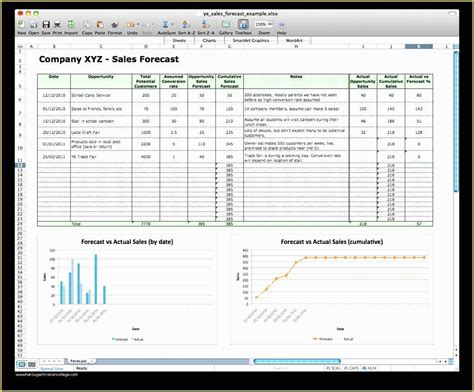Open the Charts gallery tab
Viewport: 474px width, 392px height.
(x=209, y=40)
